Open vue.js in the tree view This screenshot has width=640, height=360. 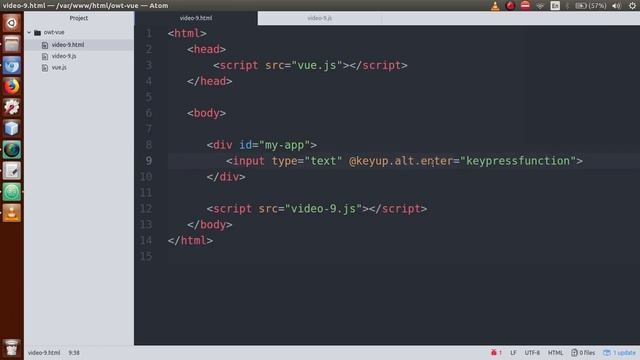(59, 67)
